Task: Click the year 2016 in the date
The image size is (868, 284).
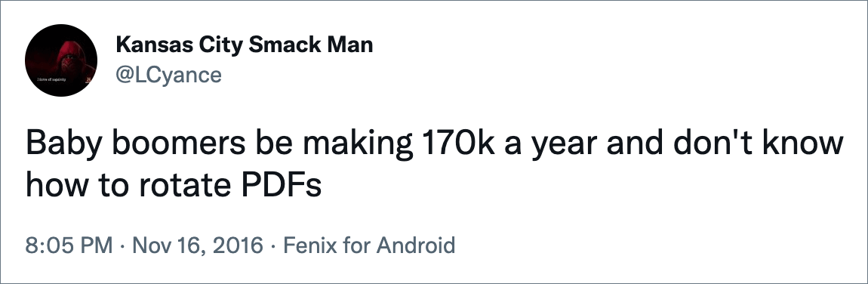Action: pyautogui.click(x=239, y=245)
